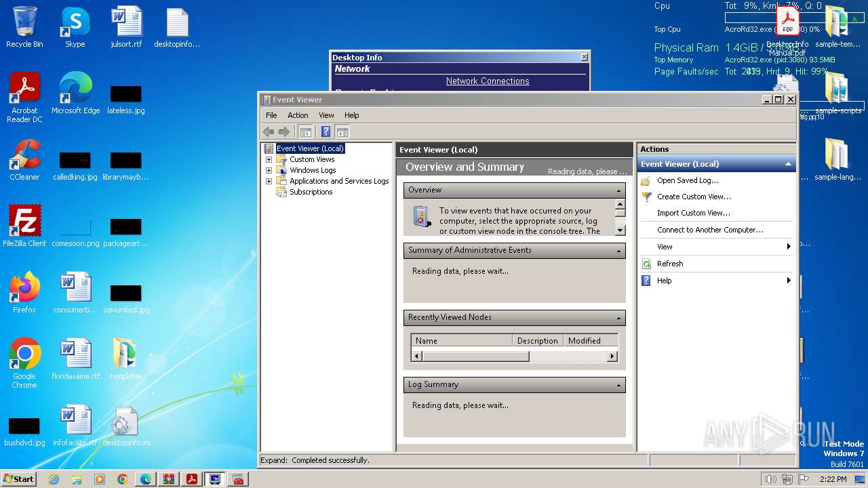Select Event Viewer (Local) root node
Viewport: 868px width, 488px height.
tap(310, 148)
